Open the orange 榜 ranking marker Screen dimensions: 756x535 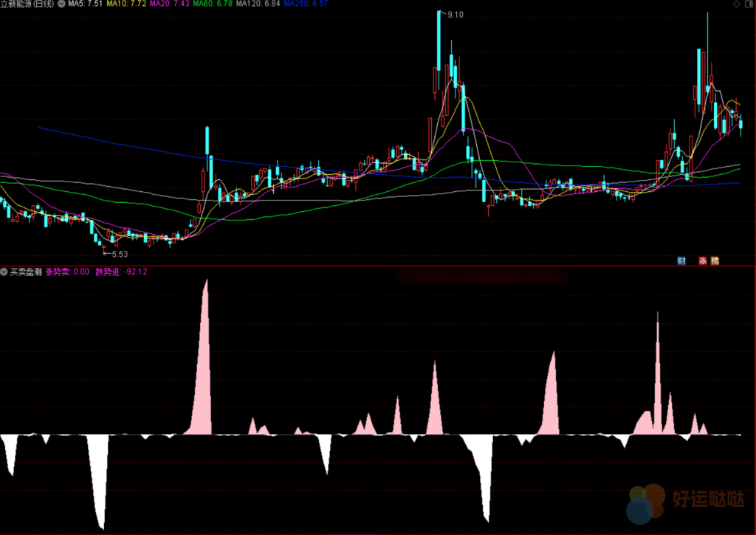[x=715, y=260]
